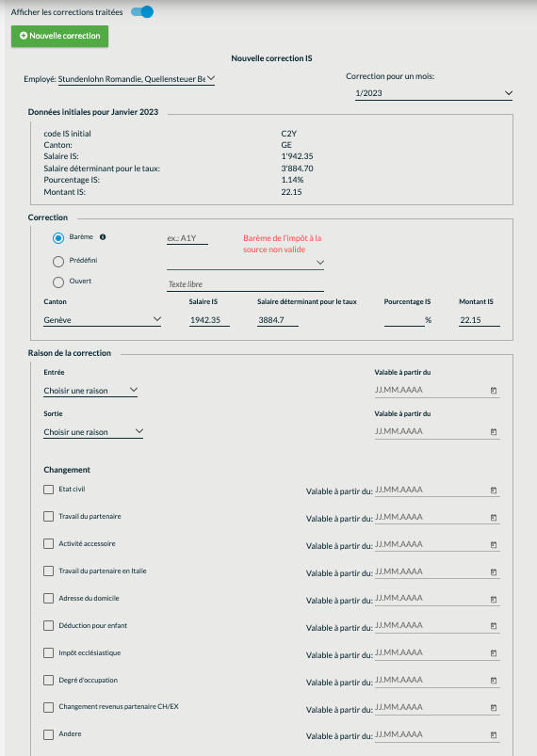Select the Prédéfini radio button
Screen dimensions: 537x756
(x=58, y=262)
